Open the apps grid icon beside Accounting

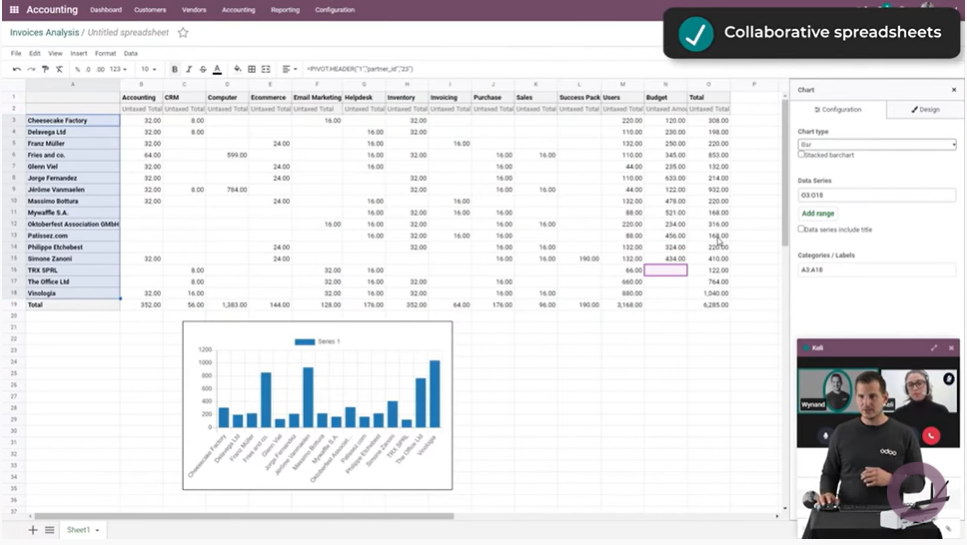14,10
